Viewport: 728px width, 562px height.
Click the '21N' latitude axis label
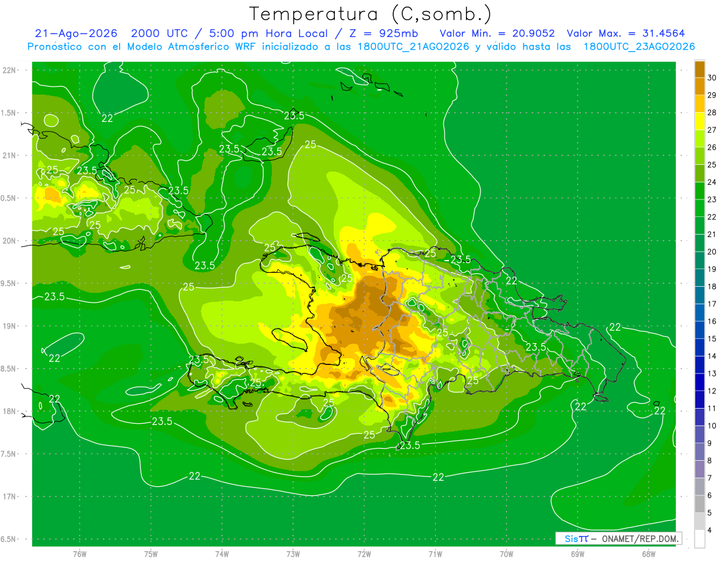coord(10,155)
